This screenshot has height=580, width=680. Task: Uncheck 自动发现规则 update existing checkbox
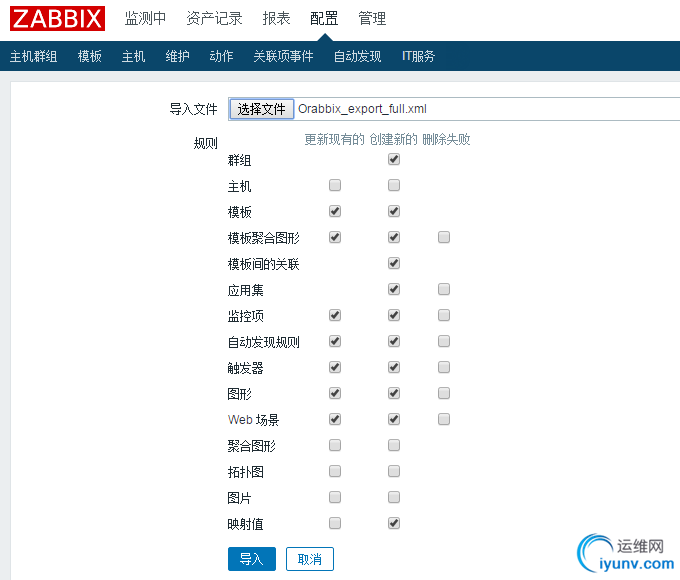(335, 341)
